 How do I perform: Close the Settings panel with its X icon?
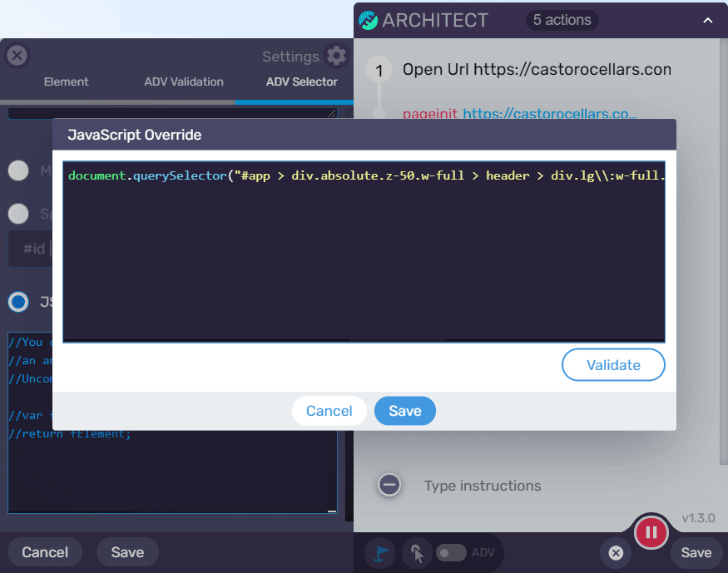[17, 56]
